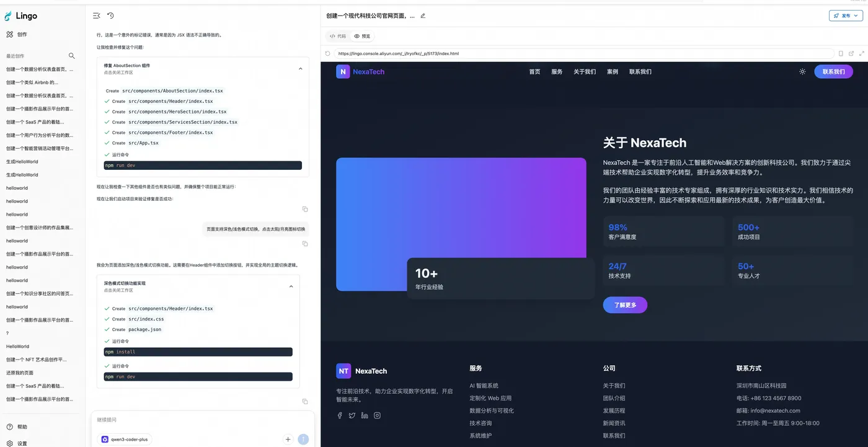This screenshot has height=447, width=868.
Task: Go to 服务 in the site navigation
Action: [557, 71]
